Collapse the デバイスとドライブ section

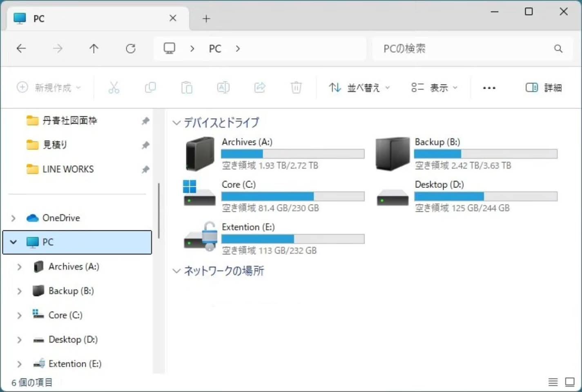click(x=176, y=122)
